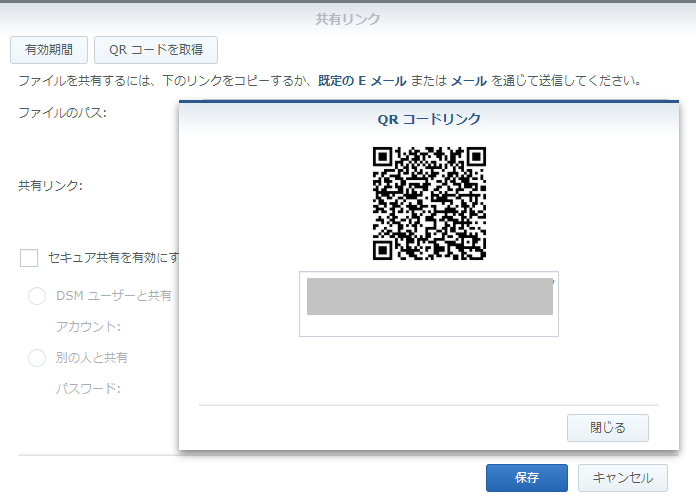Click the 共有リンク field label
Image resolution: width=696 pixels, height=499 pixels.
pyautogui.click(x=50, y=185)
